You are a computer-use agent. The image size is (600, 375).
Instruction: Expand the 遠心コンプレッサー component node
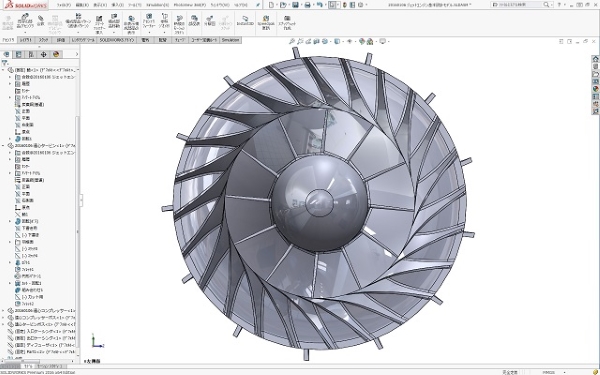[x=3, y=311]
